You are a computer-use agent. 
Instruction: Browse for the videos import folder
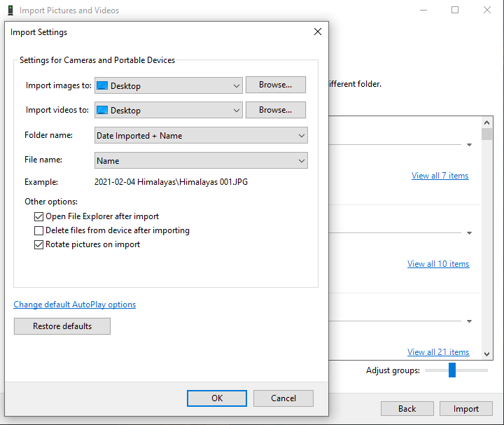[x=275, y=110]
